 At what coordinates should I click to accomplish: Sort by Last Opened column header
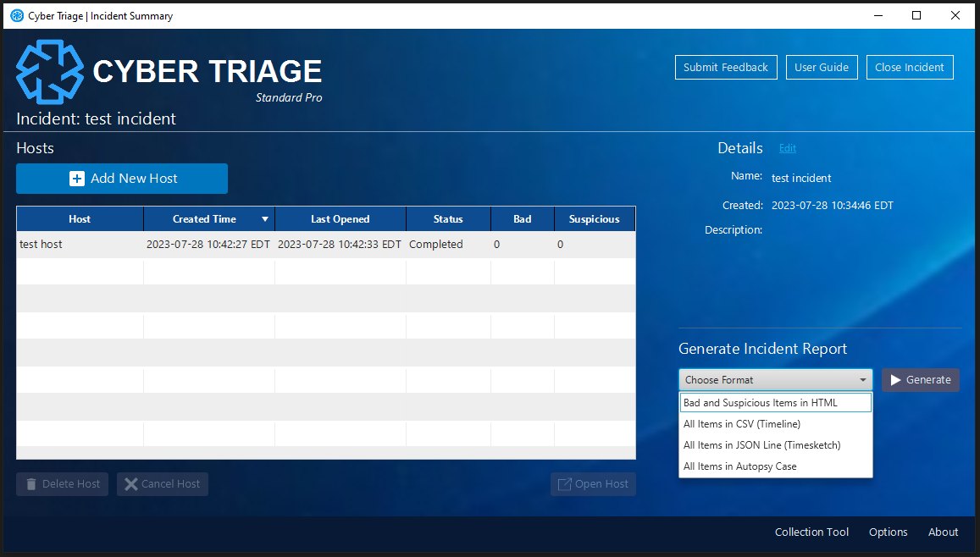(341, 219)
